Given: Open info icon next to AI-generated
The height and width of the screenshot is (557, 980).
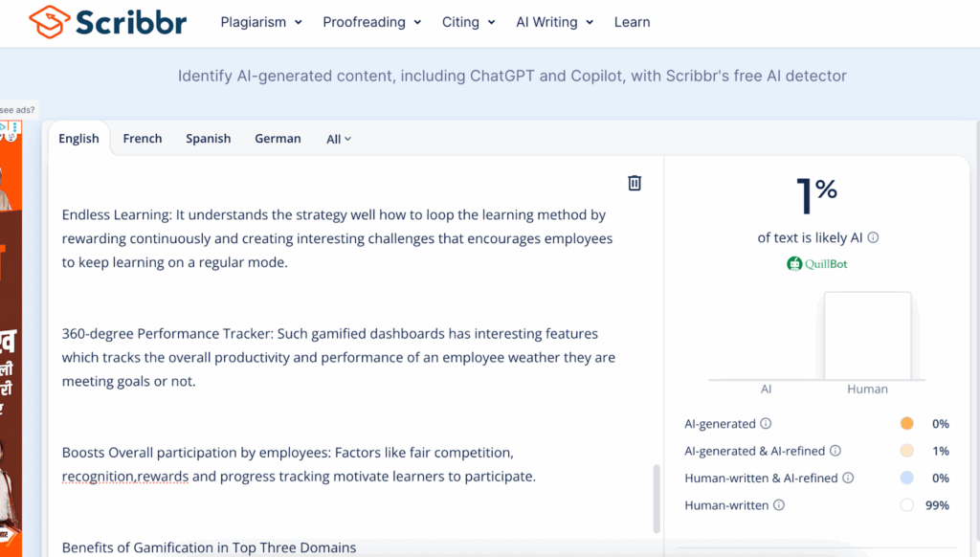Looking at the screenshot, I should coord(766,424).
